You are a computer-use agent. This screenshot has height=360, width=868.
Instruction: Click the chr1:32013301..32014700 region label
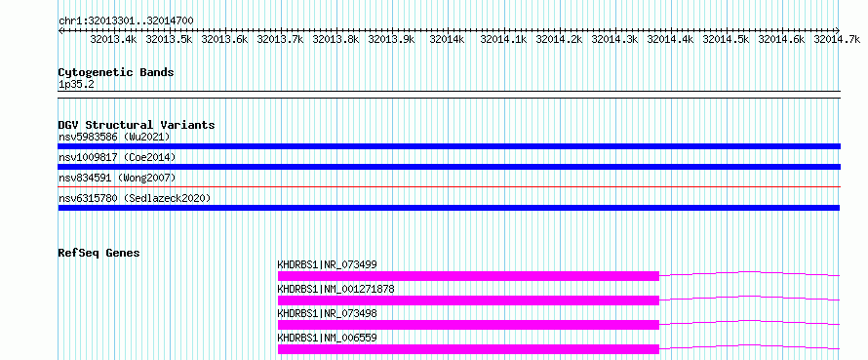point(126,20)
